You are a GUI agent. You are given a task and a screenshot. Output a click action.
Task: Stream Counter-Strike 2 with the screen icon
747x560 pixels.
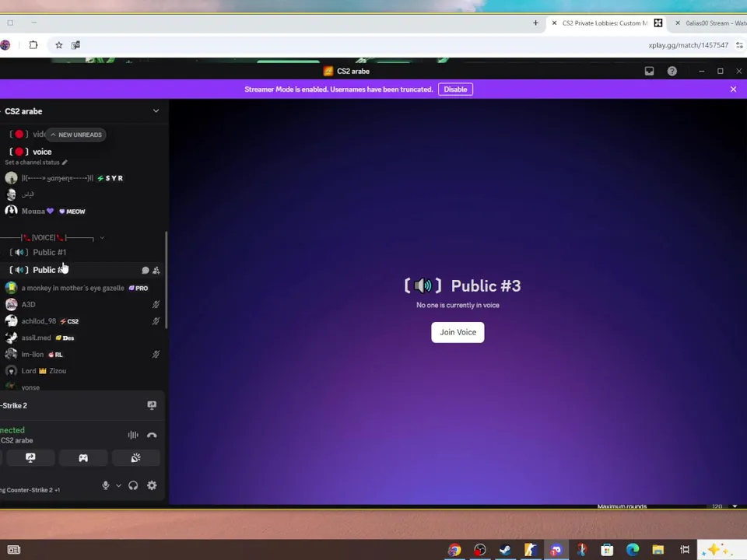152,405
